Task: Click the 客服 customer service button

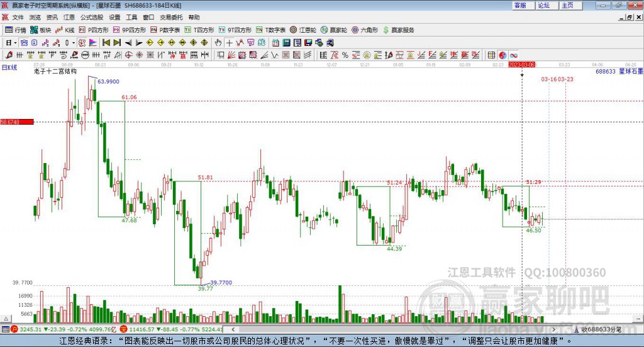Action: 523,5
